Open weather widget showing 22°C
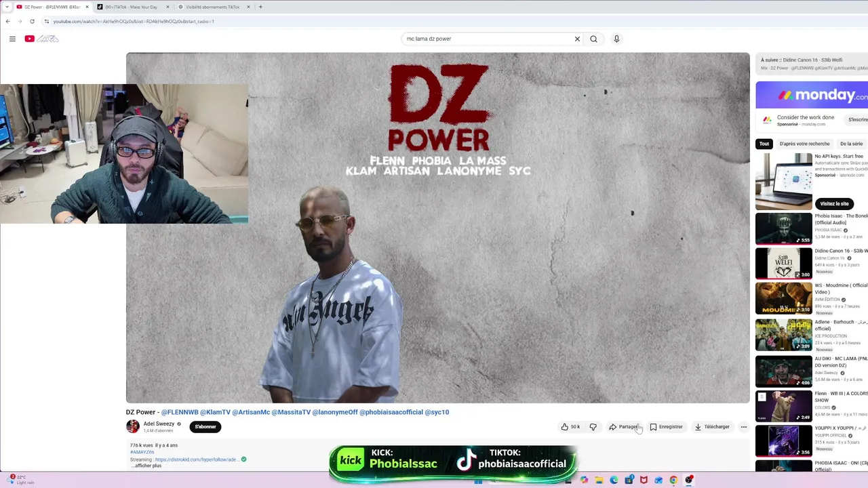This screenshot has height=488, width=868. pos(22,480)
